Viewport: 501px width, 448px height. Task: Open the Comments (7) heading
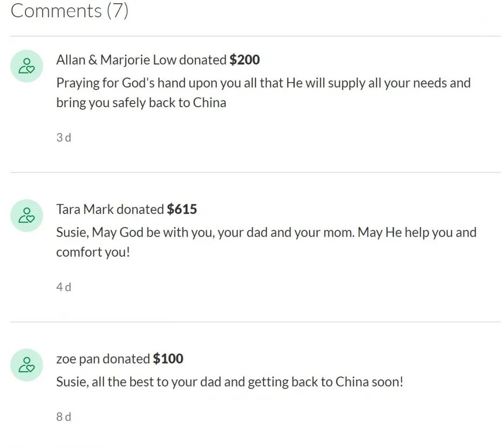point(70,11)
